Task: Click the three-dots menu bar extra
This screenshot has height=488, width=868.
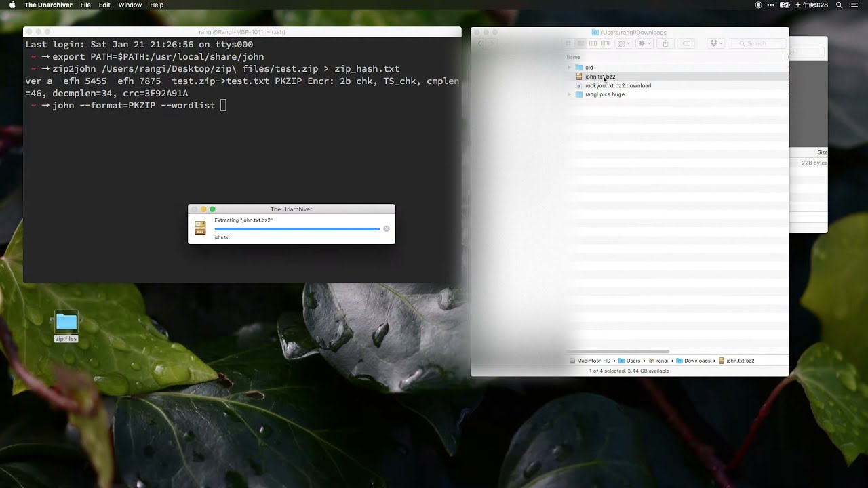Action: [x=772, y=5]
